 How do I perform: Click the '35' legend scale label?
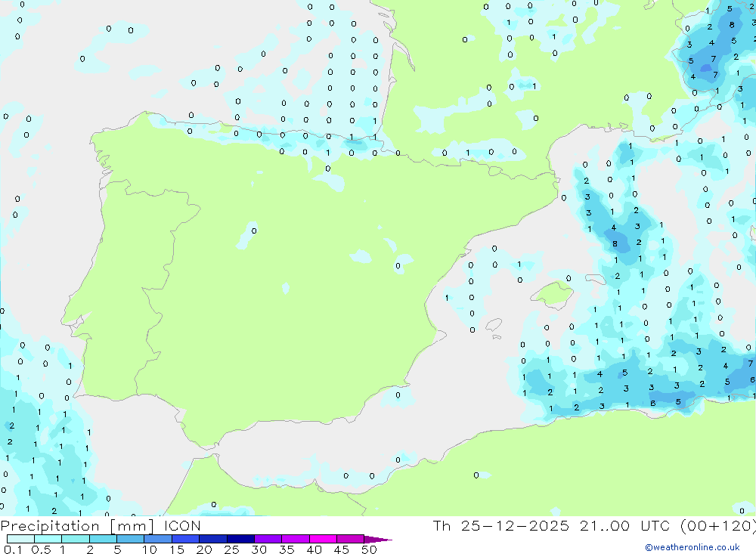[287, 549]
